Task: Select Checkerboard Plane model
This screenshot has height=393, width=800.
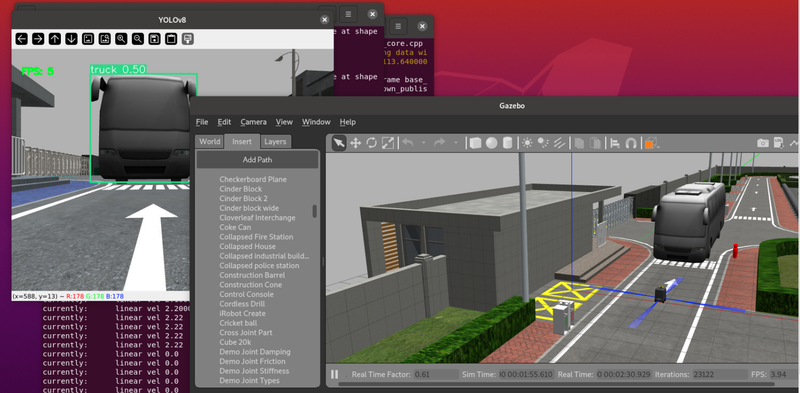Action: [253, 179]
